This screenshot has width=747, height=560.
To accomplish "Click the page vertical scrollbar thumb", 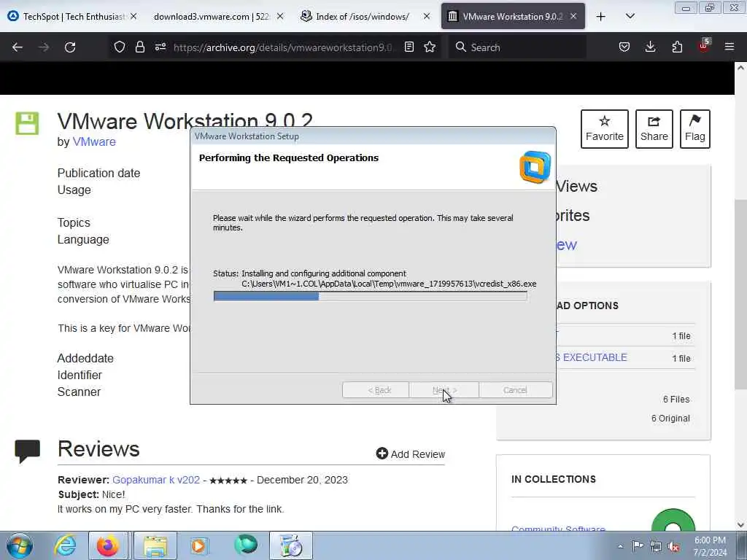I will [x=740, y=295].
